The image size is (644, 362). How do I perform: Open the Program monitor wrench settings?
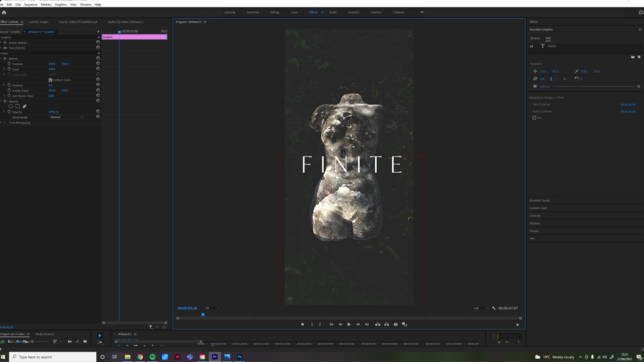coord(494,308)
